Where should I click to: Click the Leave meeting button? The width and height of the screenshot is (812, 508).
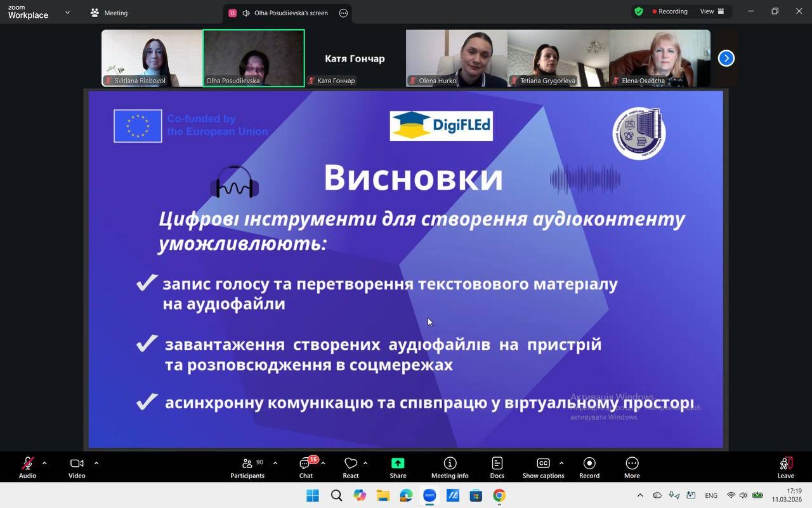pos(785,468)
